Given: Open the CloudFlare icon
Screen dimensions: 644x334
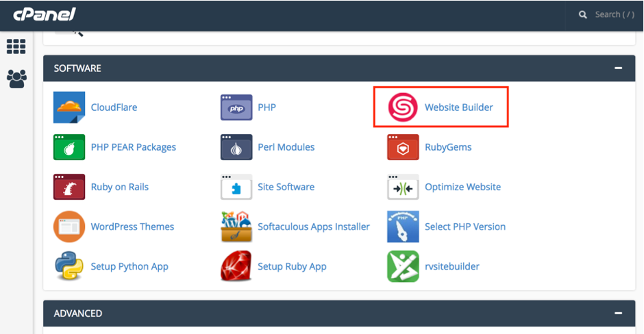Looking at the screenshot, I should (x=69, y=107).
